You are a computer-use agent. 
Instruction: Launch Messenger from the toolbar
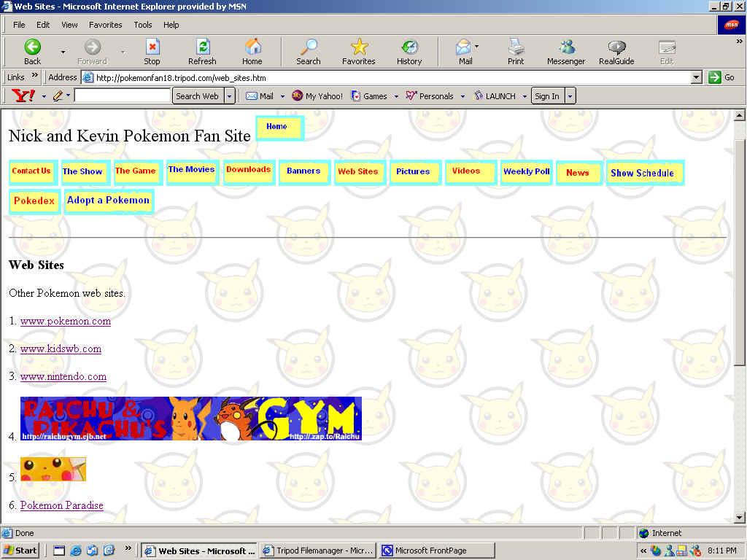pos(566,47)
